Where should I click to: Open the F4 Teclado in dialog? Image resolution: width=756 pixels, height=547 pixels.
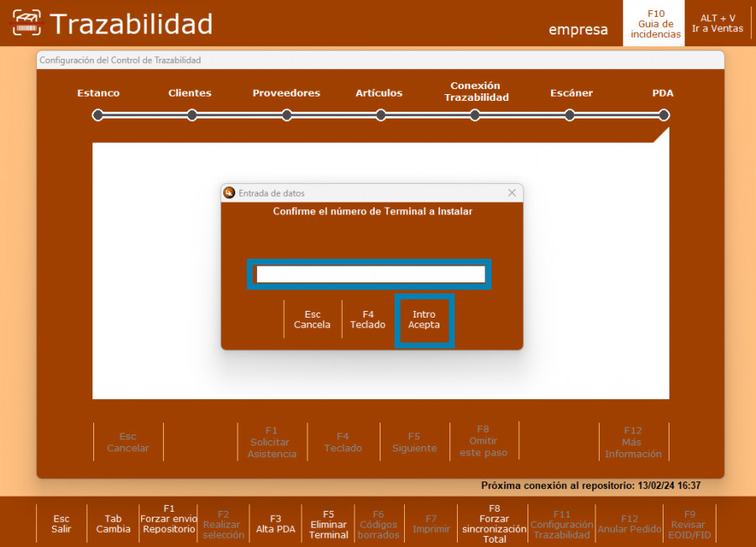click(367, 319)
